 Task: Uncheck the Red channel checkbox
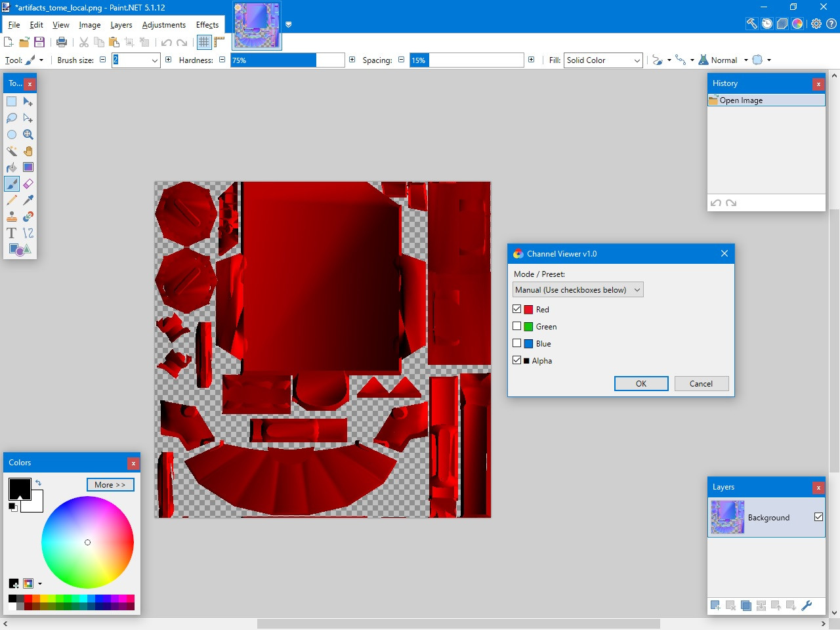point(517,309)
